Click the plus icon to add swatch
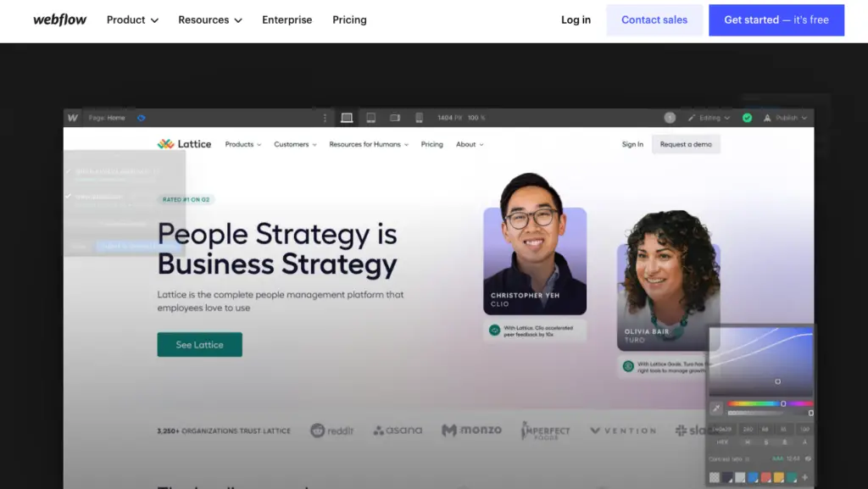 point(805,477)
